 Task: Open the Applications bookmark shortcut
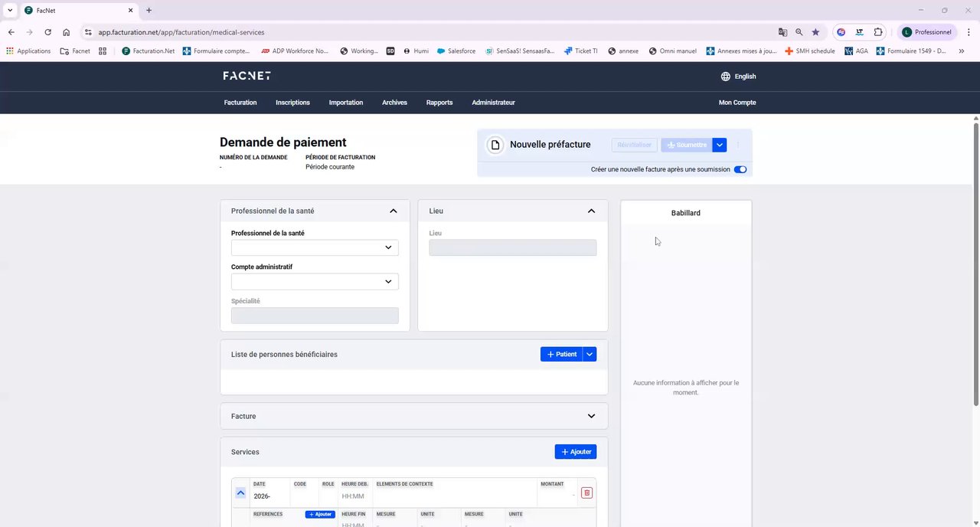click(x=28, y=51)
